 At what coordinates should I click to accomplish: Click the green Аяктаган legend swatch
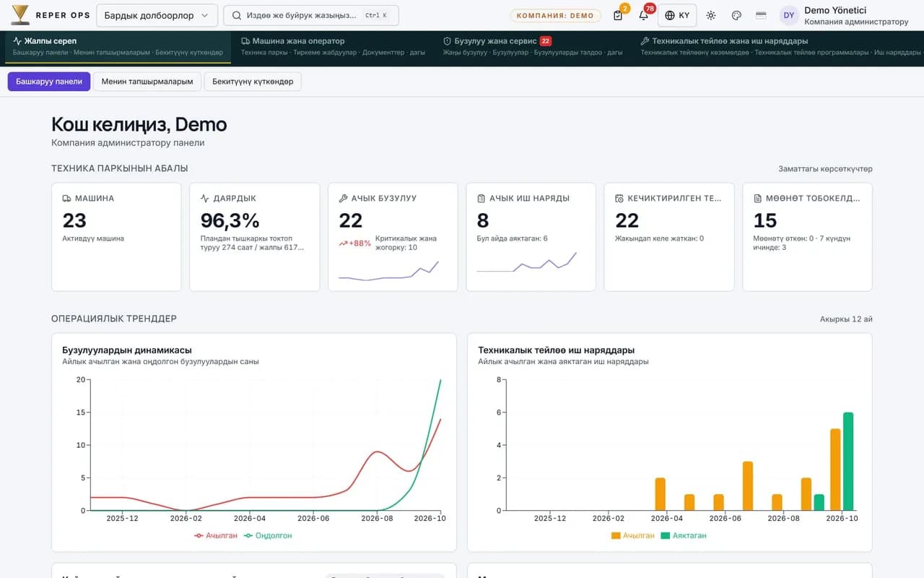click(x=666, y=535)
